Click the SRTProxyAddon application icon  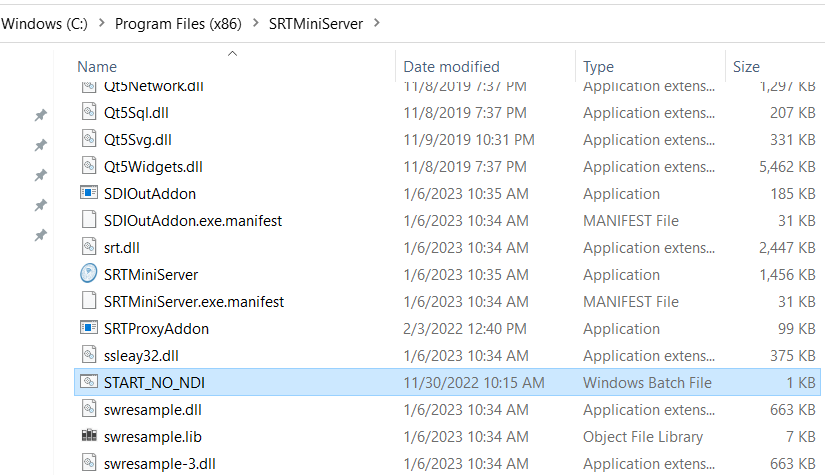89,328
